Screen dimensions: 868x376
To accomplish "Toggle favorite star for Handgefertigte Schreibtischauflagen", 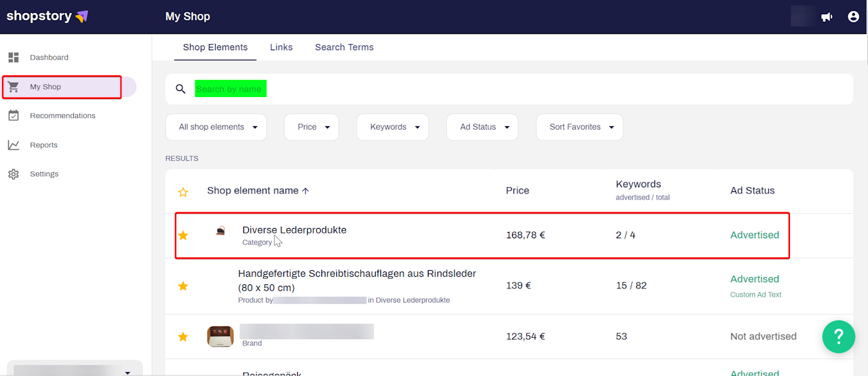I will click(183, 286).
